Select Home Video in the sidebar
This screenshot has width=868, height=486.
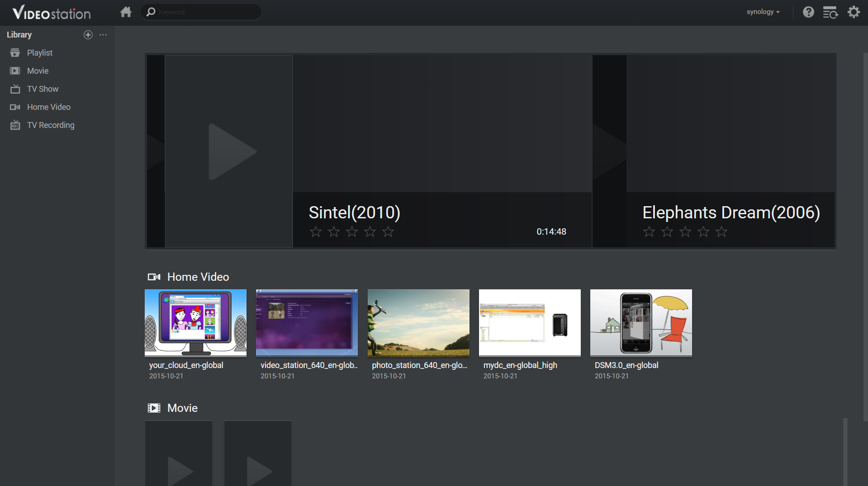57,107
